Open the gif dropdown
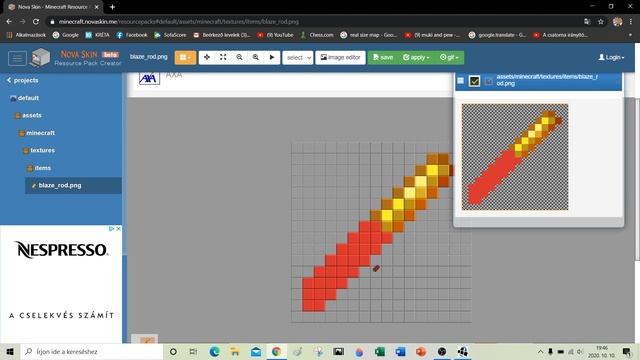Screen dimensions: 640x360 [x=449, y=58]
